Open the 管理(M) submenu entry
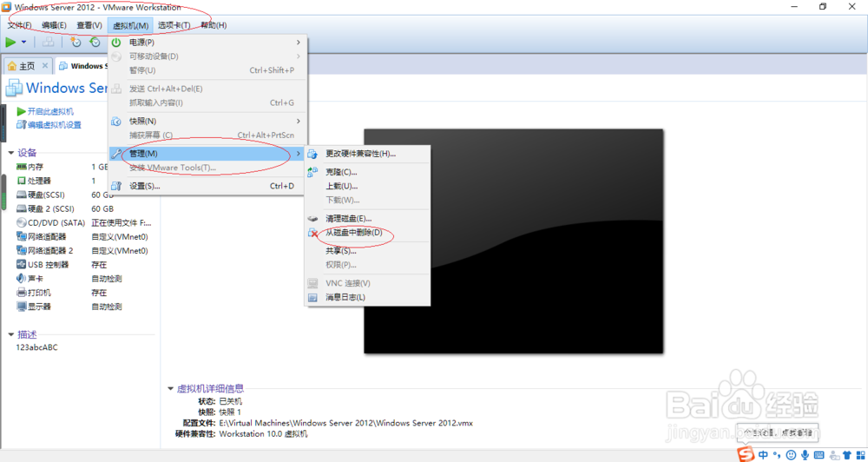This screenshot has height=462, width=868. tap(207, 154)
